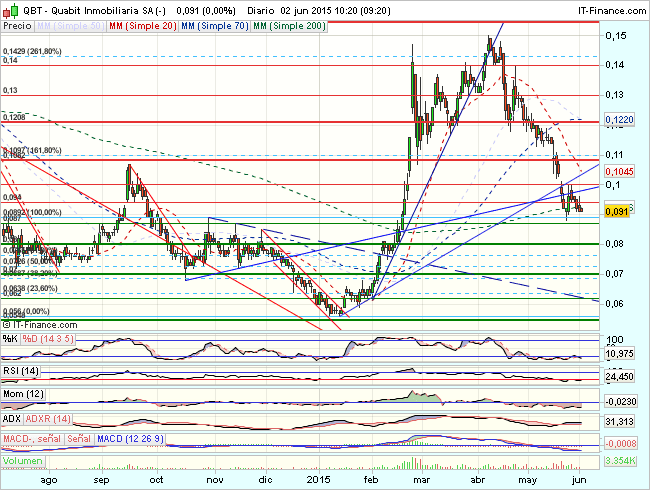The image size is (650, 490).
Task: Click the 0,1208 resistance level label
Action: [x=14, y=118]
